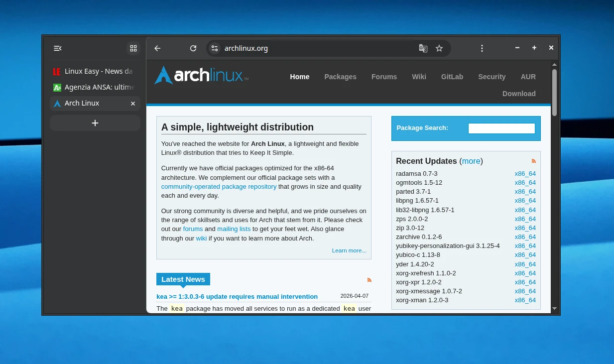
Task: Bookmark this page with the star icon
Action: 439,48
